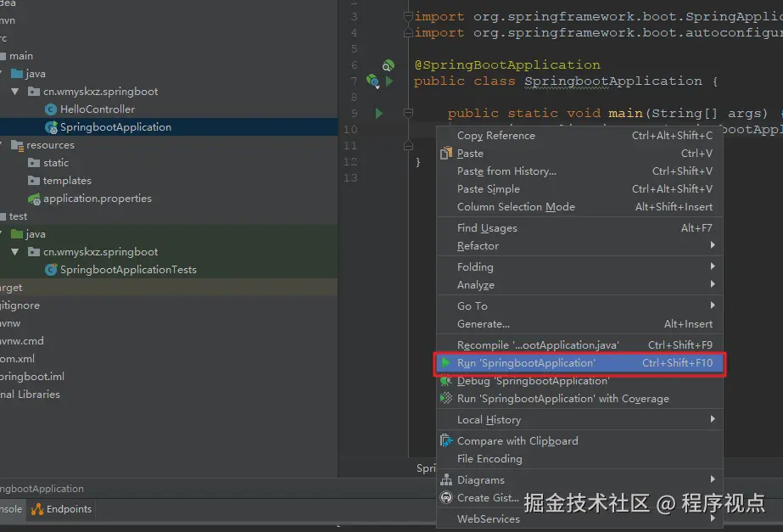Click the Diagrams icon in context menu

click(446, 479)
